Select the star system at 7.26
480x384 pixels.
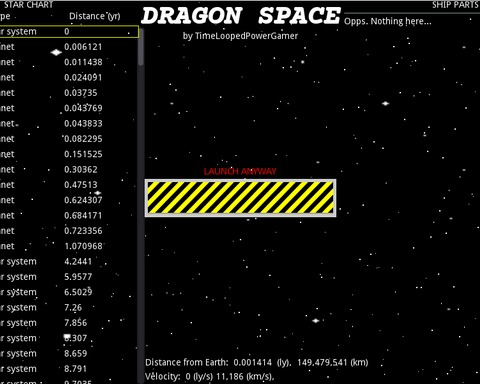[69, 308]
